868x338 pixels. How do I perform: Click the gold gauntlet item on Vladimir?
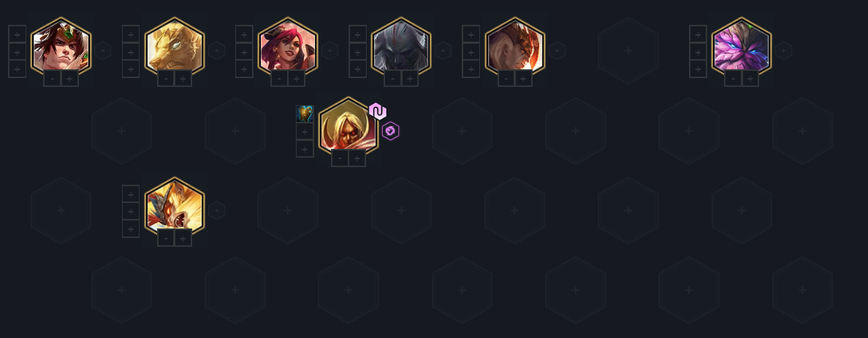click(x=305, y=114)
